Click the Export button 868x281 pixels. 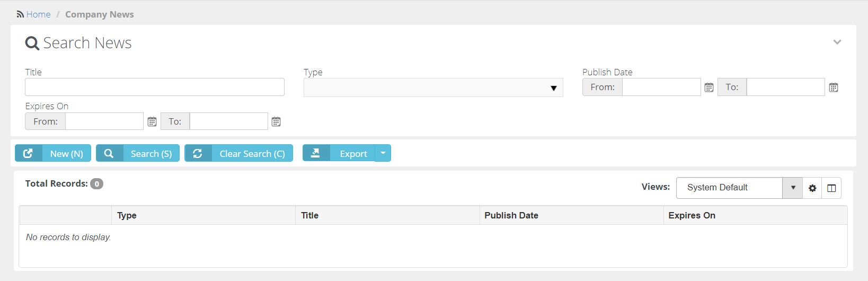(339, 153)
